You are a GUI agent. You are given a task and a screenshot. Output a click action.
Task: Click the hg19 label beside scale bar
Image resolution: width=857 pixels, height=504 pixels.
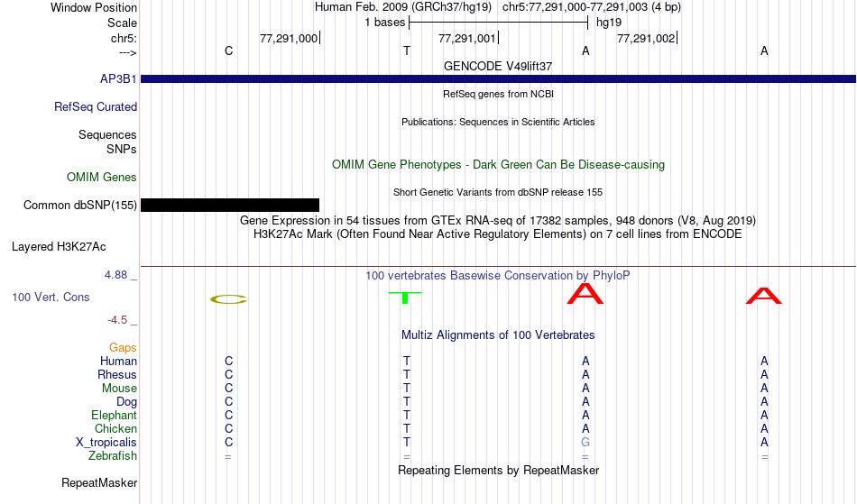[x=609, y=23]
